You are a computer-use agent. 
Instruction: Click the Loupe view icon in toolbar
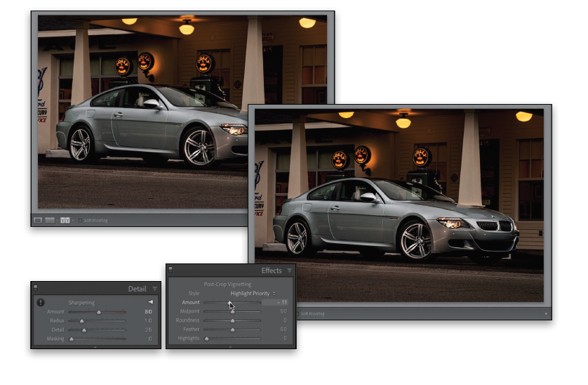point(38,220)
